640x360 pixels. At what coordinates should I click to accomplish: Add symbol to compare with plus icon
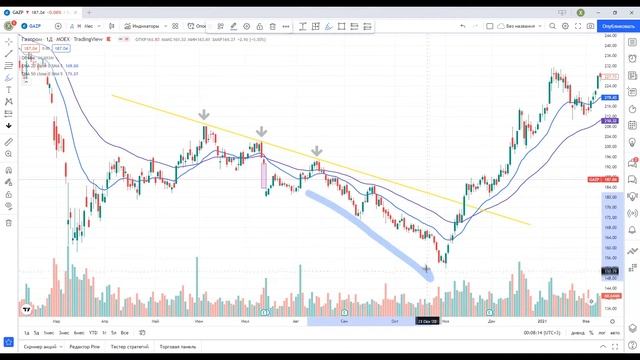point(58,26)
